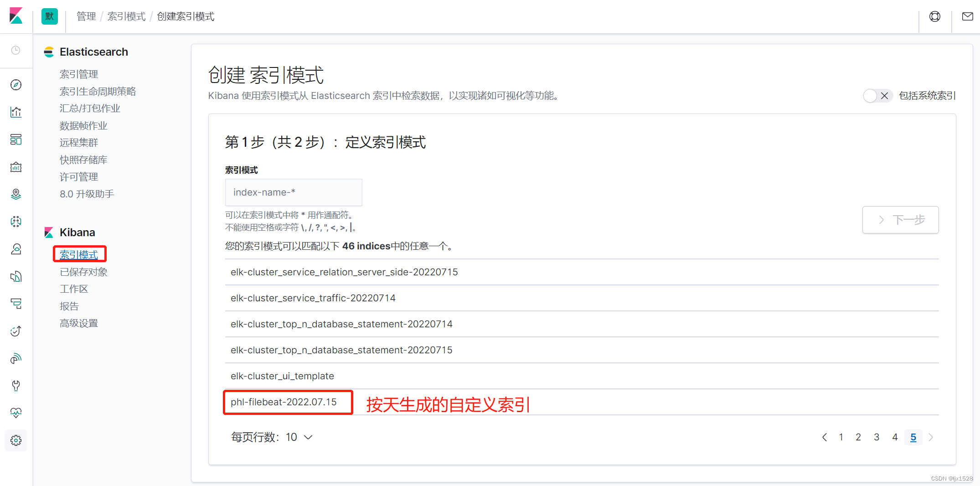Click 管理 in the breadcrumb
Image resolution: width=980 pixels, height=486 pixels.
[x=86, y=16]
